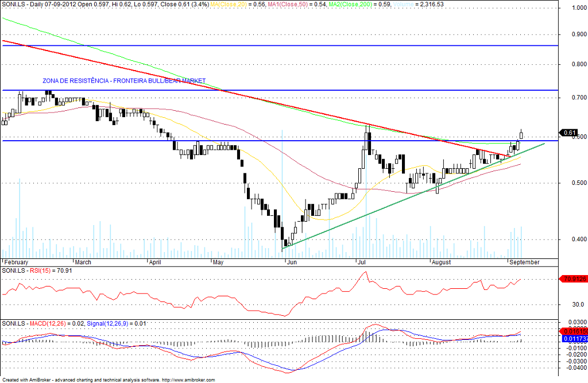Click the 0.800 price axis label

coord(579,64)
